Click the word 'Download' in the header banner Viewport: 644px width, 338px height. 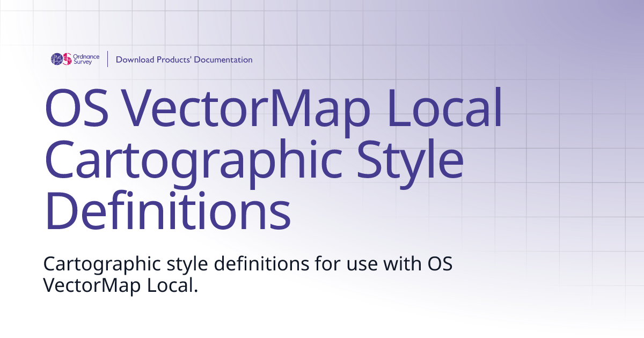click(134, 60)
